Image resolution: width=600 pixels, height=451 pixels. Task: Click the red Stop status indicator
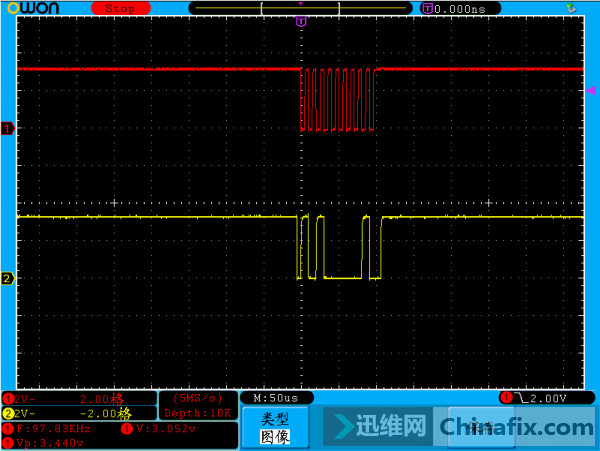pyautogui.click(x=120, y=8)
